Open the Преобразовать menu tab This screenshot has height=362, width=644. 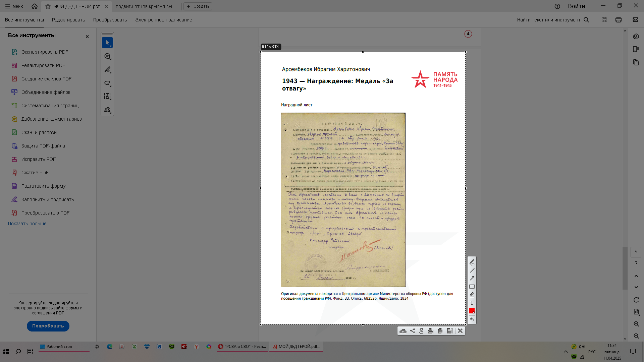pos(110,20)
